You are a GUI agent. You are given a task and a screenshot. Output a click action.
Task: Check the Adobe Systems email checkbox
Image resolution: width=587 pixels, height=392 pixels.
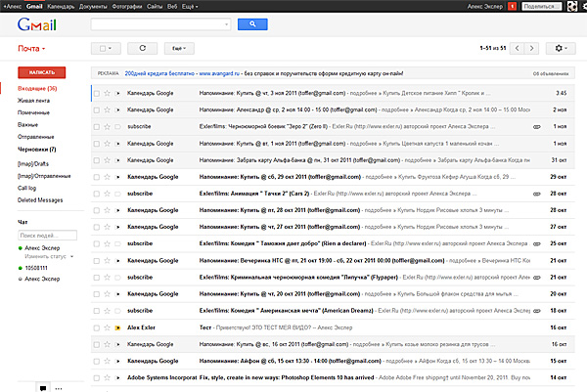point(95,377)
